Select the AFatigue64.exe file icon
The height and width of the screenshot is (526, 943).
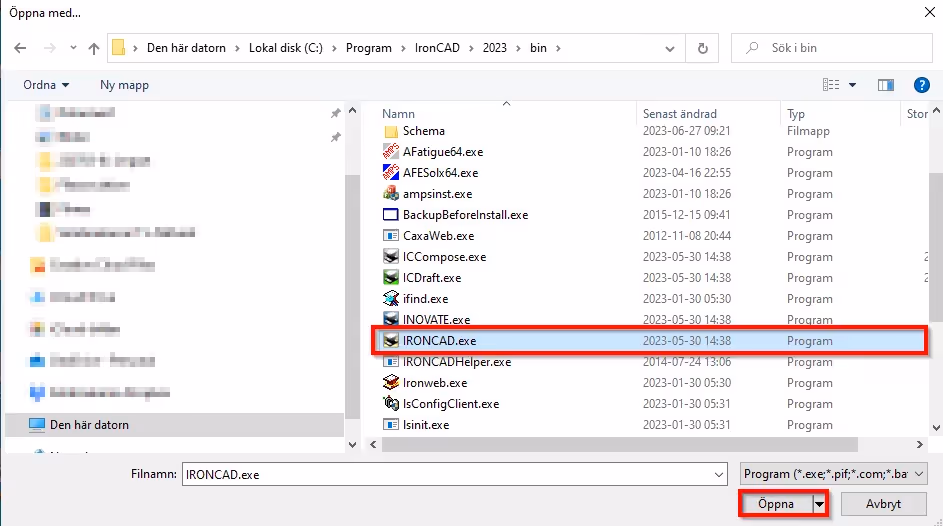pos(391,151)
